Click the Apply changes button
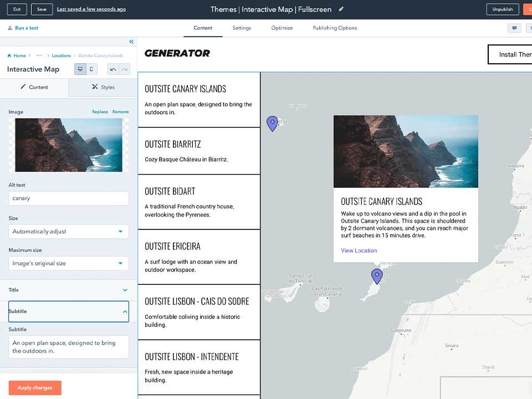Viewport: 532px width, 399px height. pos(35,388)
